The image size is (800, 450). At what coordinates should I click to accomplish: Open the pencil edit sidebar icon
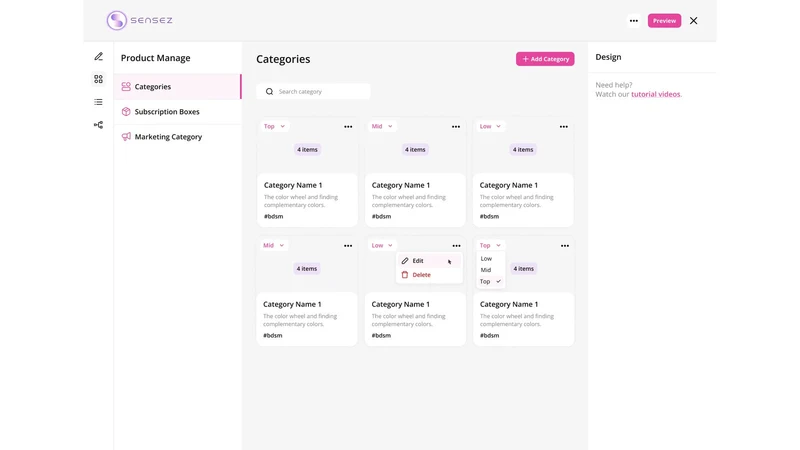(x=98, y=56)
